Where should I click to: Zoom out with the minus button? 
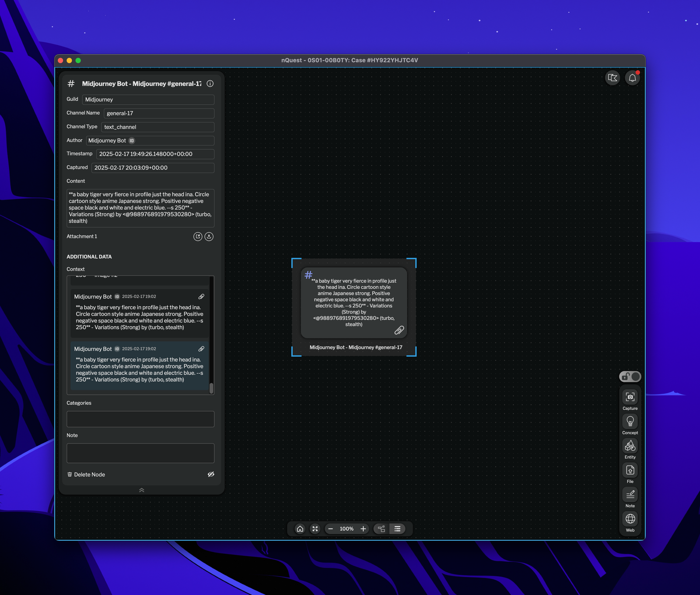330,529
